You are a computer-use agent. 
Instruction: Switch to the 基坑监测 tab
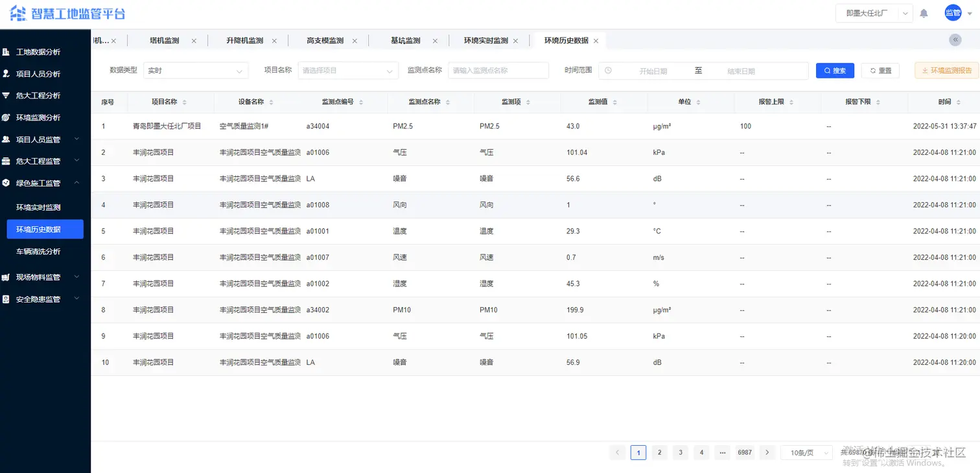(406, 41)
